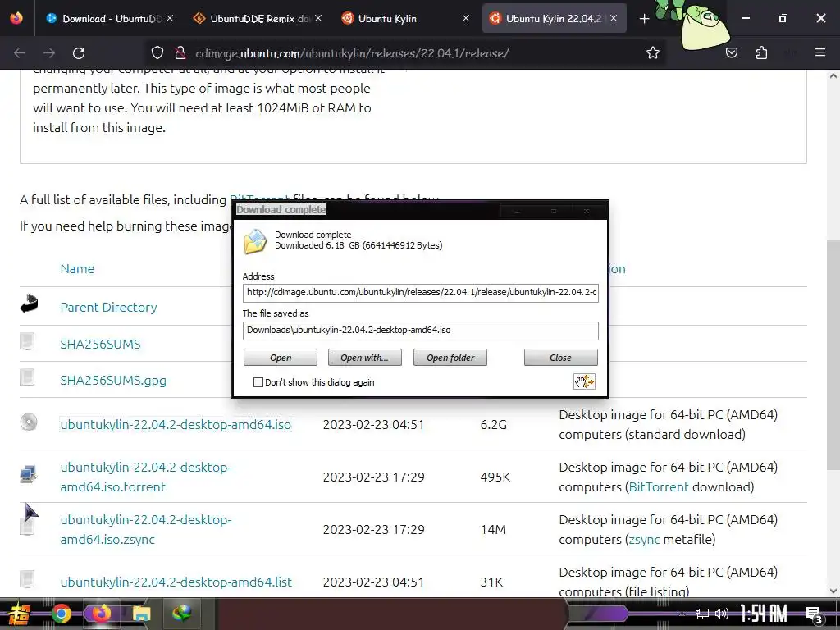
Task: Click the scrollbar down arrow
Action: point(833,591)
